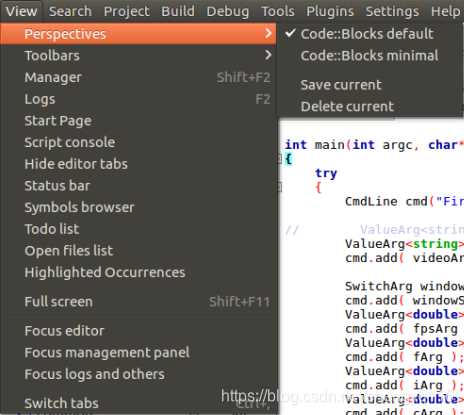Toggle Open files list entry
Viewport: 464px width, 415px height.
pos(138,251)
